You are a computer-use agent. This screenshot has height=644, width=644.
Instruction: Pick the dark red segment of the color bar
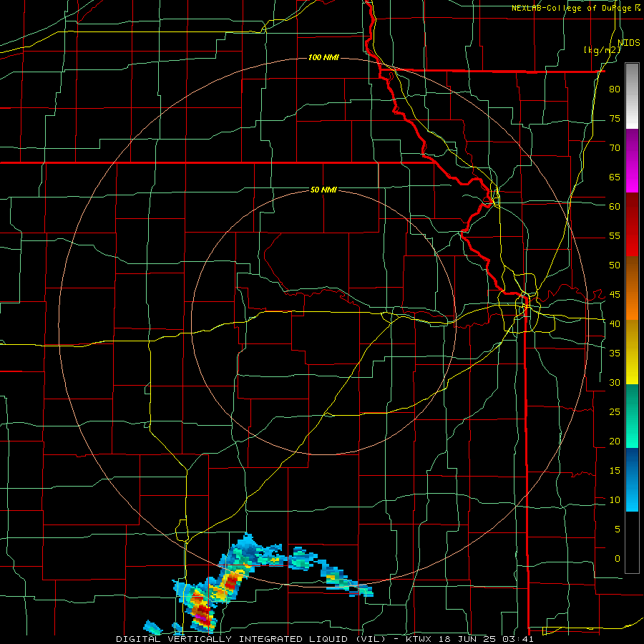(x=632, y=224)
